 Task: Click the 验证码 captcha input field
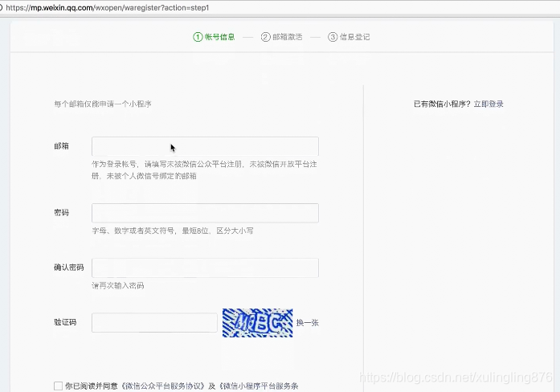[154, 323]
